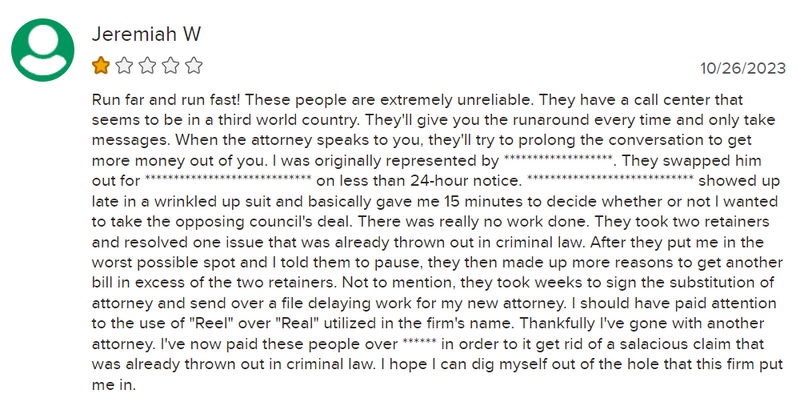Click the redacted amount after "people over"
The image size is (800, 406).
pyautogui.click(x=419, y=342)
